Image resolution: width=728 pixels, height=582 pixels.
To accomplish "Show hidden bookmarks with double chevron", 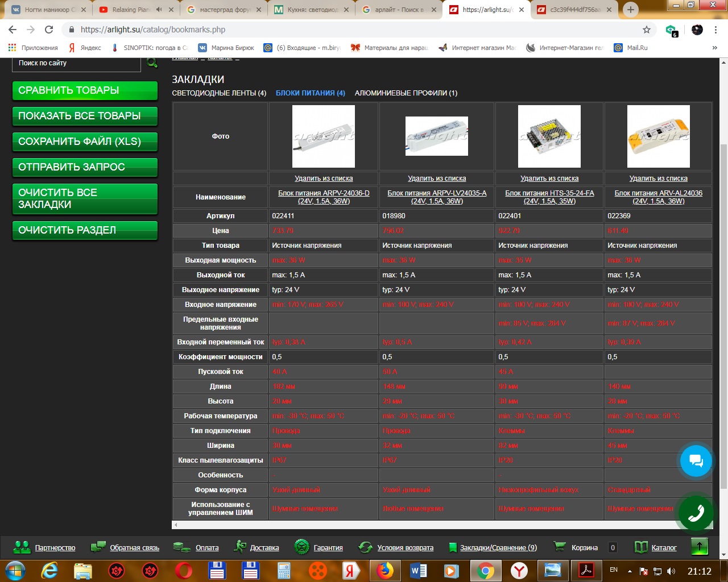I will (715, 48).
